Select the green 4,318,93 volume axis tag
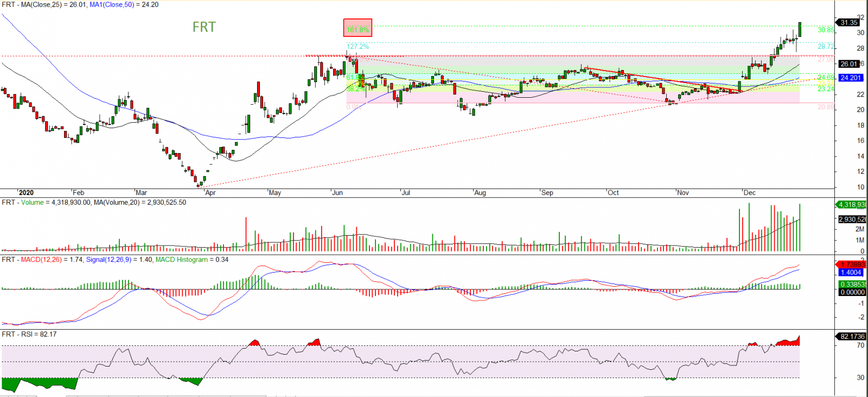This screenshot has width=868, height=397. [852, 205]
